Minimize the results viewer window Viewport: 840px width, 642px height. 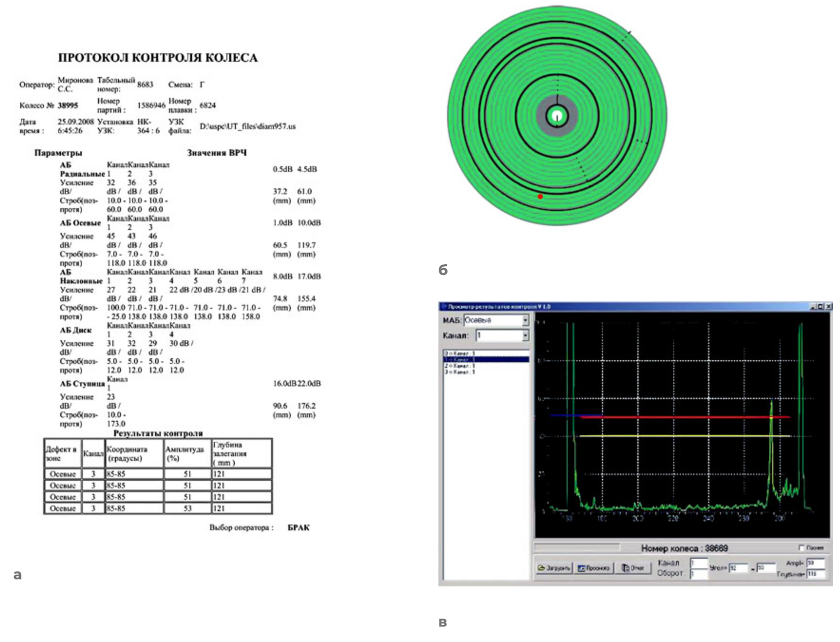tap(814, 306)
